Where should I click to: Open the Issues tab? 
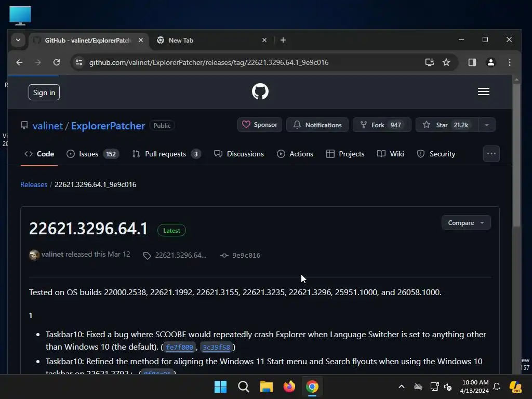(x=92, y=154)
